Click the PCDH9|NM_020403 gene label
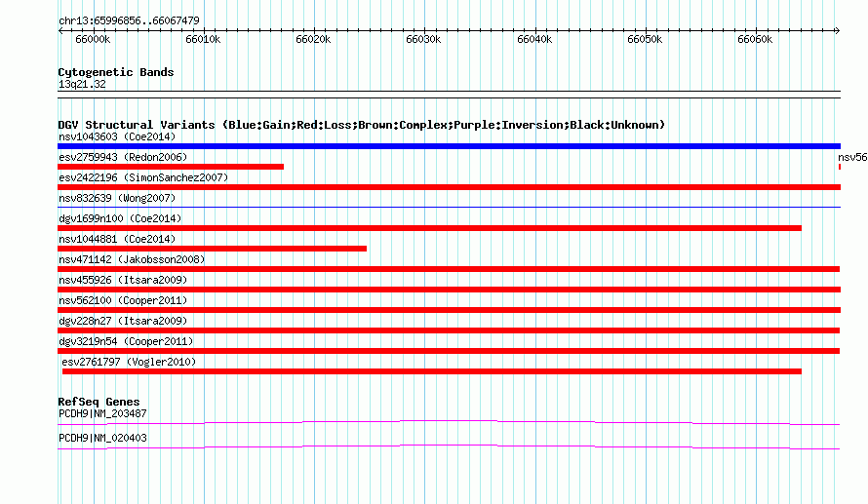This screenshot has height=504, width=868. 102,438
